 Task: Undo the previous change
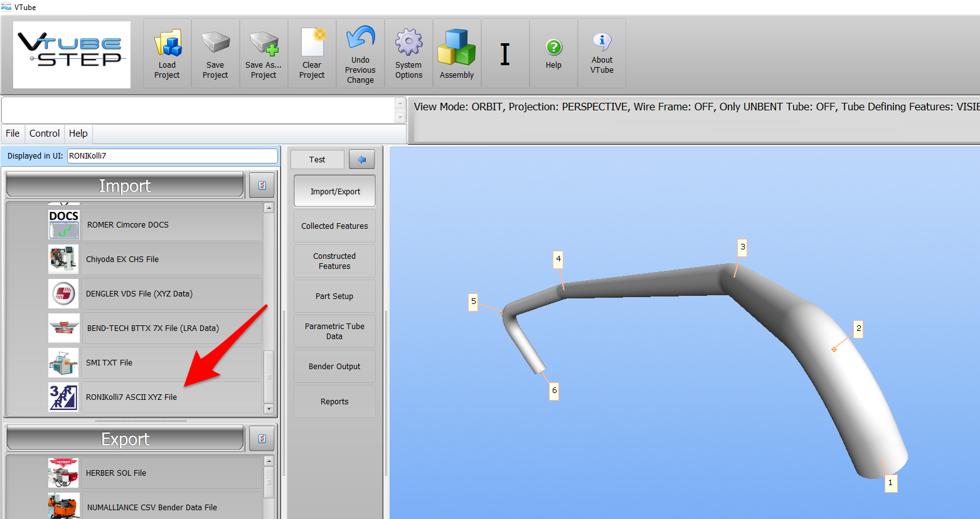[x=360, y=53]
